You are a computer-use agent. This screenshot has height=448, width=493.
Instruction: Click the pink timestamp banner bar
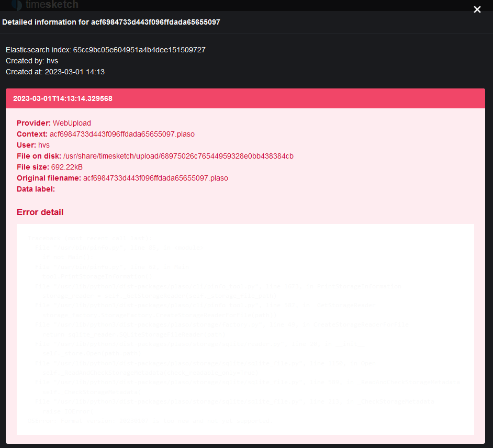coord(246,98)
